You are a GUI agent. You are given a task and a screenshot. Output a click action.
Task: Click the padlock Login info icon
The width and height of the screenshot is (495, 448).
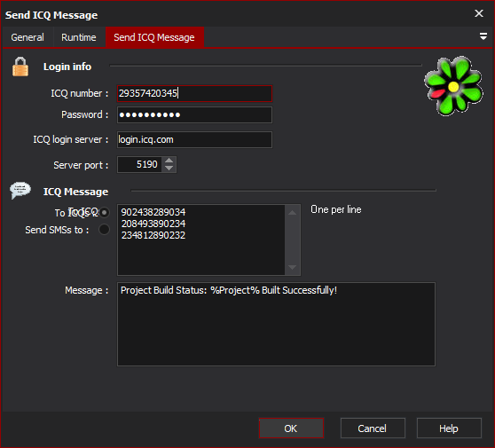[x=20, y=67]
